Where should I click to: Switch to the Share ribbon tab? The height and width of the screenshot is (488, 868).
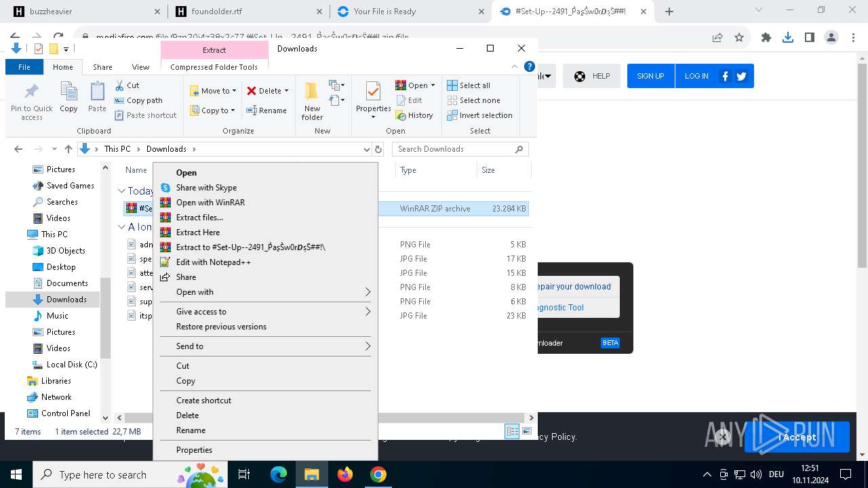[x=102, y=67]
